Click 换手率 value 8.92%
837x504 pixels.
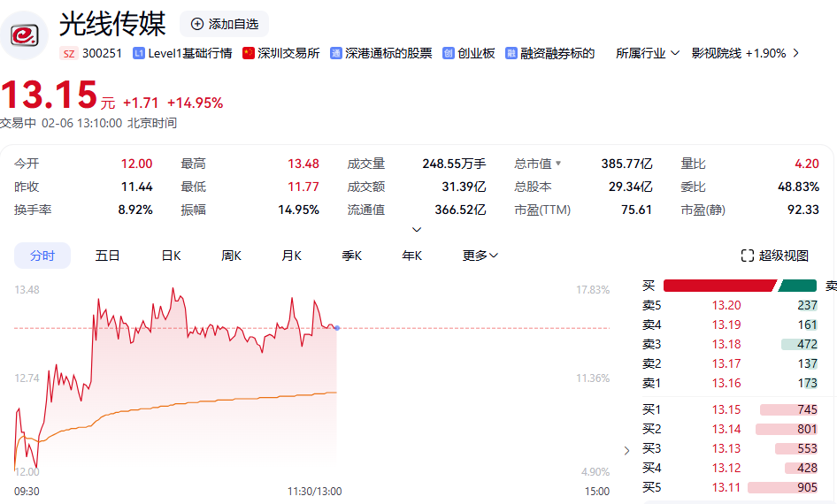(x=135, y=210)
